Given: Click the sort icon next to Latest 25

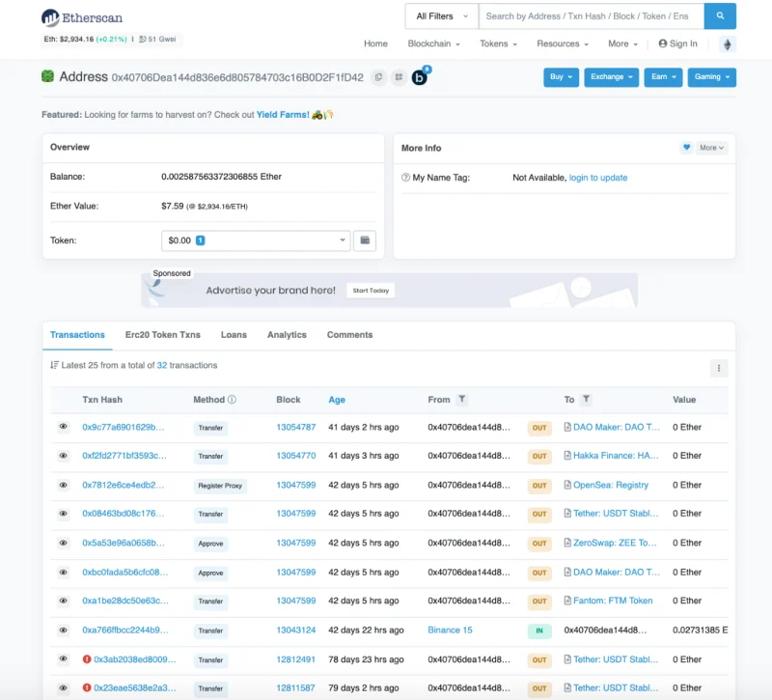Looking at the screenshot, I should click(x=54, y=365).
